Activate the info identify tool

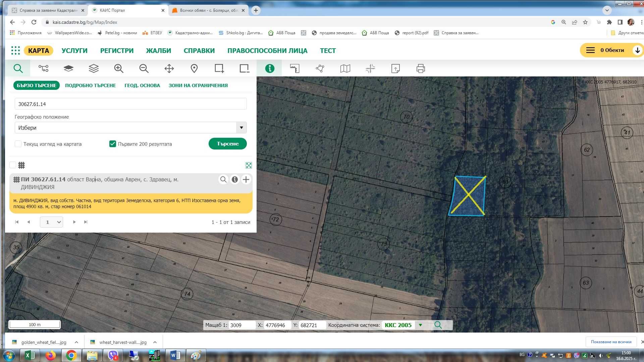(270, 69)
